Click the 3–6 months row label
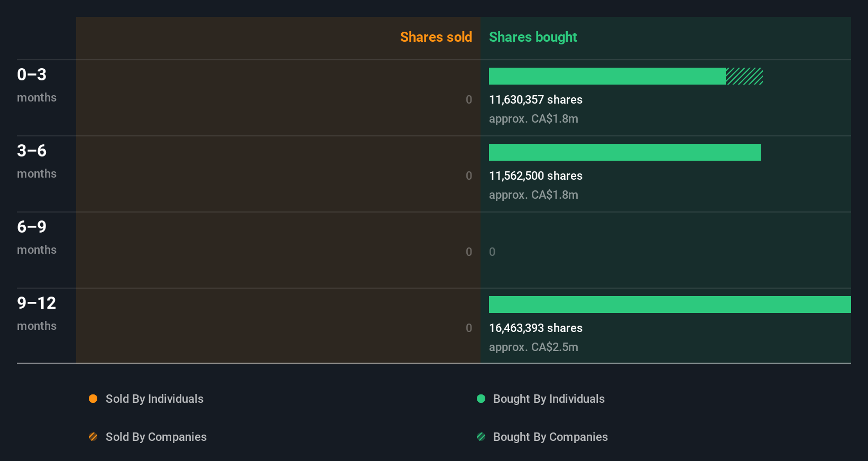The width and height of the screenshot is (868, 461). coord(36,161)
